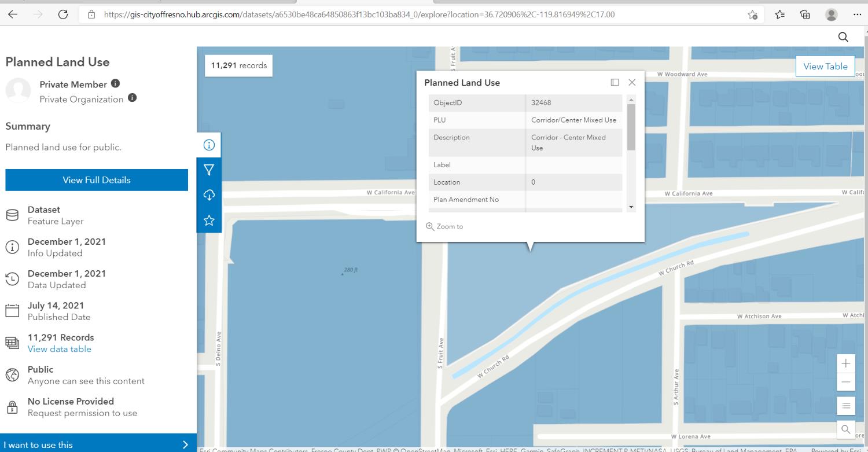The image size is (868, 452).
Task: Open the info panel icon on map sidebar
Action: point(209,145)
